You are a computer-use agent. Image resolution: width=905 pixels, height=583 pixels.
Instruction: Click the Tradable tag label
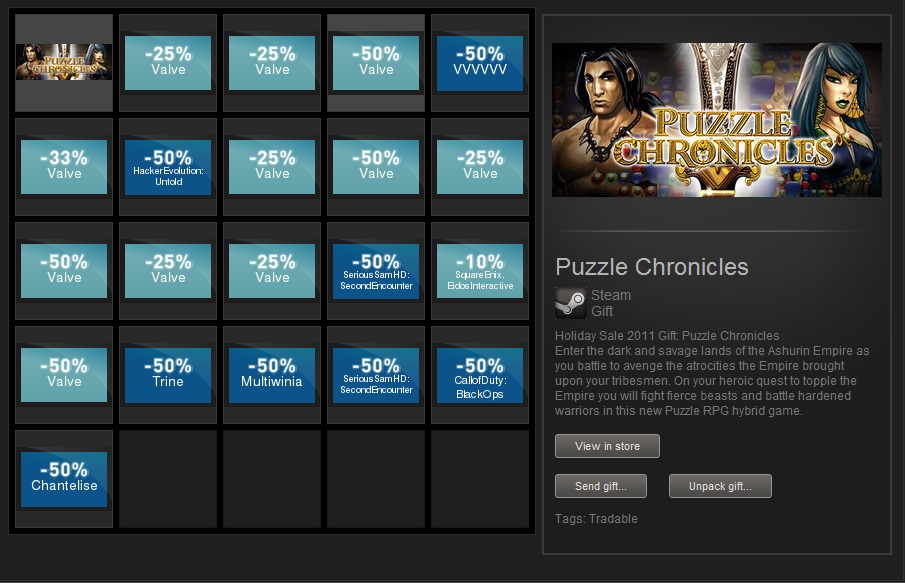tap(613, 519)
